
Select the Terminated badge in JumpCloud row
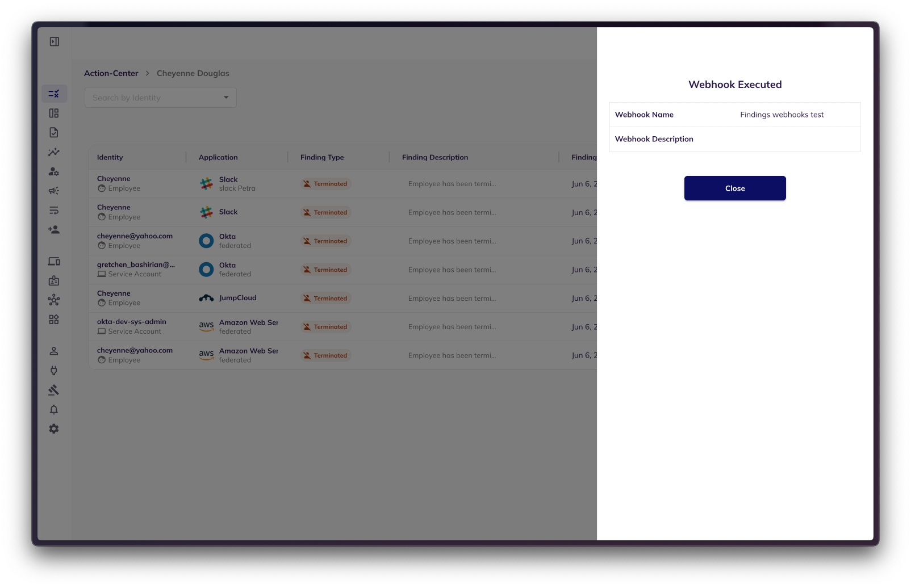(325, 299)
